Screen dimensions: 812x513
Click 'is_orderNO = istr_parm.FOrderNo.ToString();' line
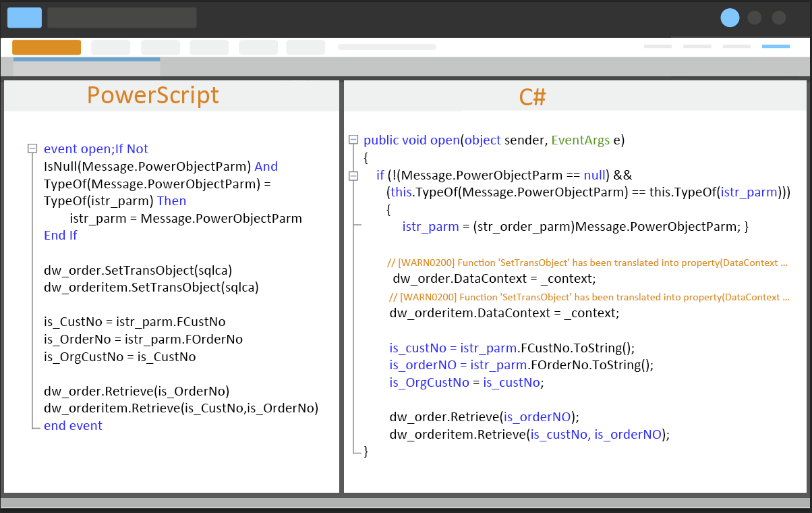(x=521, y=365)
